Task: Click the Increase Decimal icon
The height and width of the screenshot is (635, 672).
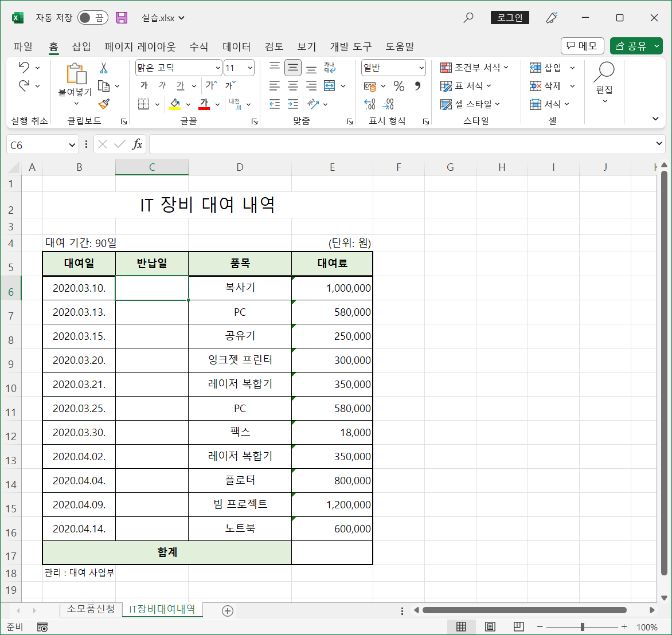Action: click(369, 104)
